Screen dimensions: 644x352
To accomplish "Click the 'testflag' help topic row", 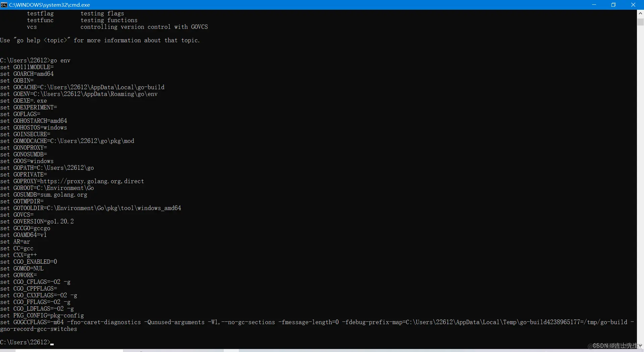I will point(75,13).
